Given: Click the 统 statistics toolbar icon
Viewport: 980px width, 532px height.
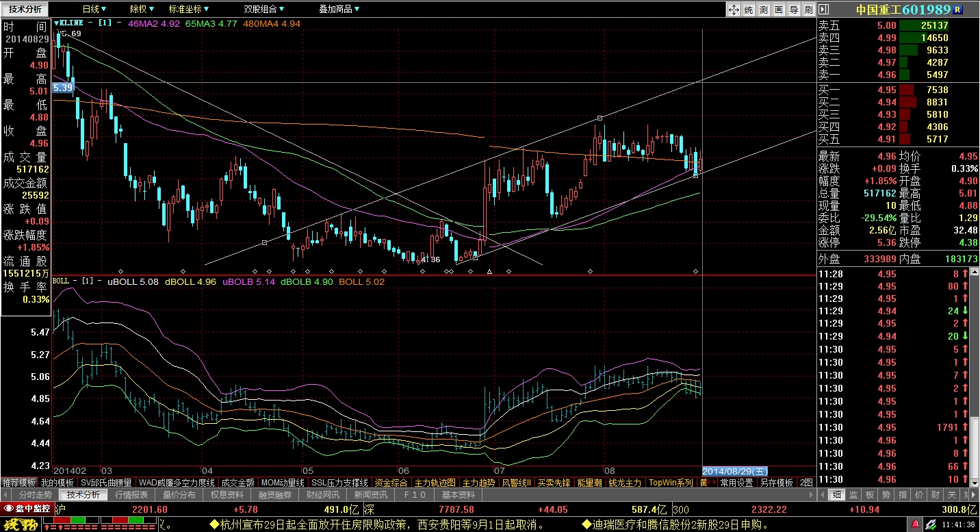Looking at the screenshot, I should pyautogui.click(x=749, y=10).
